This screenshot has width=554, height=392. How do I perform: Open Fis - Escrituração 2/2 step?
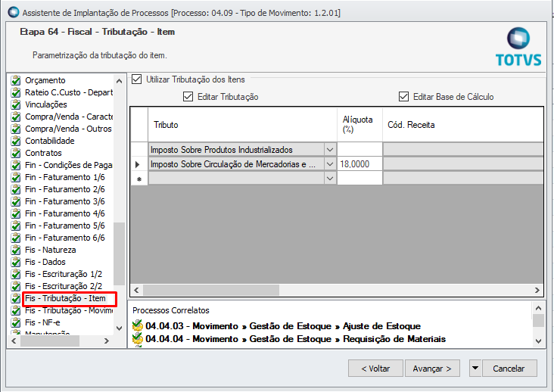(64, 286)
